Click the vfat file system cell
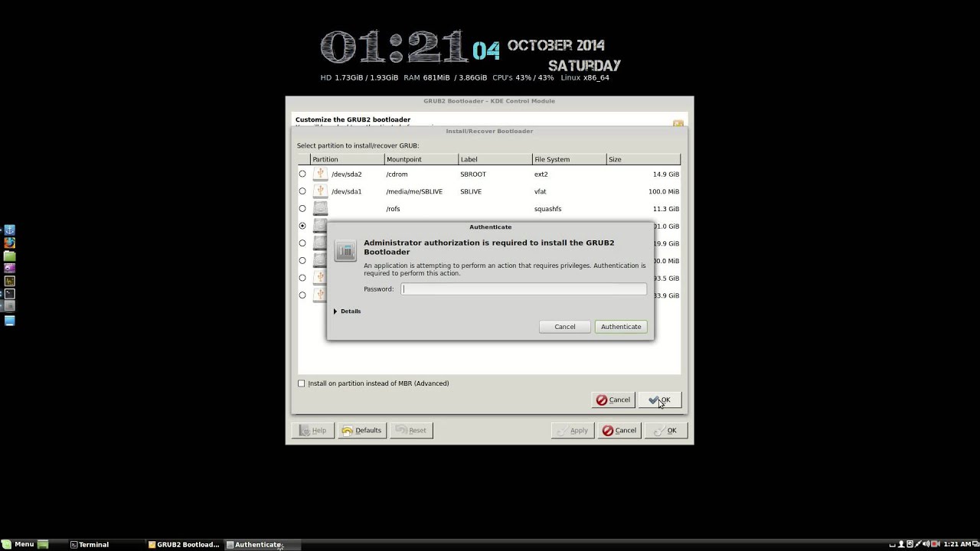The image size is (980, 551). pyautogui.click(x=541, y=191)
